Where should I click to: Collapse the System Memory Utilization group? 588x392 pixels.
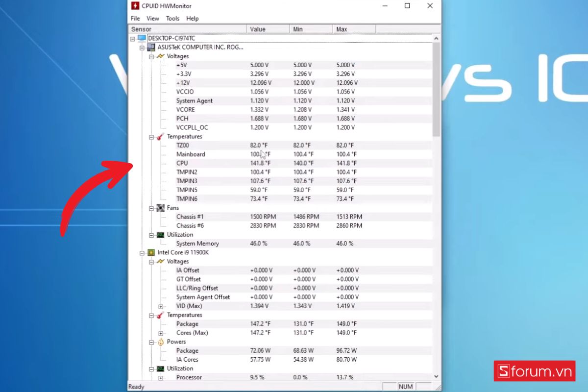(151, 235)
